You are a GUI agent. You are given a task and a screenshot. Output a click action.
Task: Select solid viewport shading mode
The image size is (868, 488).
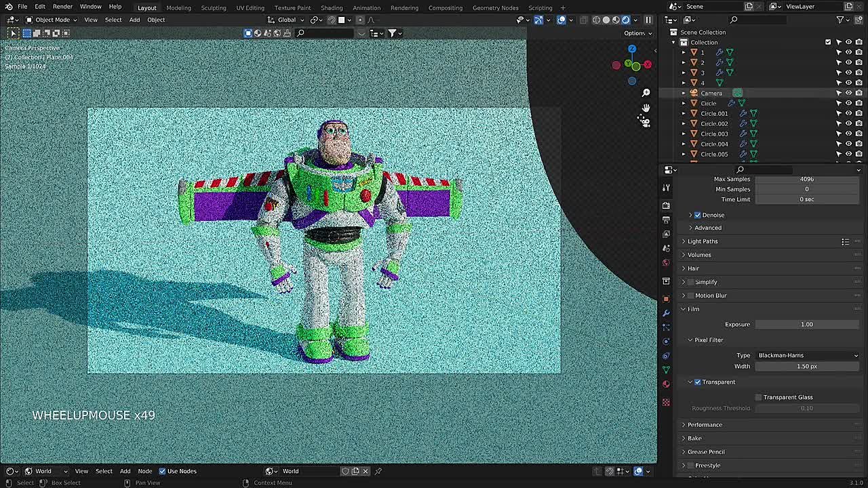[x=606, y=20]
